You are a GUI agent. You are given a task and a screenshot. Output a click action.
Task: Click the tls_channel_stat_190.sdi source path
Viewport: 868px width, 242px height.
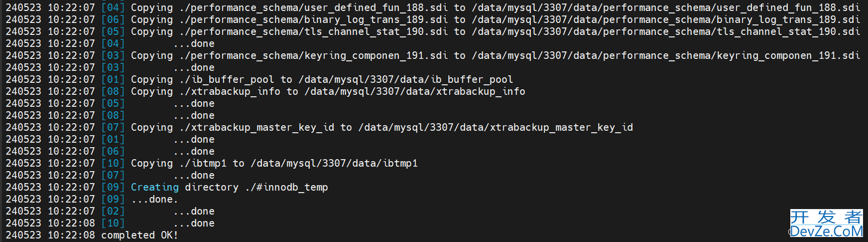(x=313, y=31)
